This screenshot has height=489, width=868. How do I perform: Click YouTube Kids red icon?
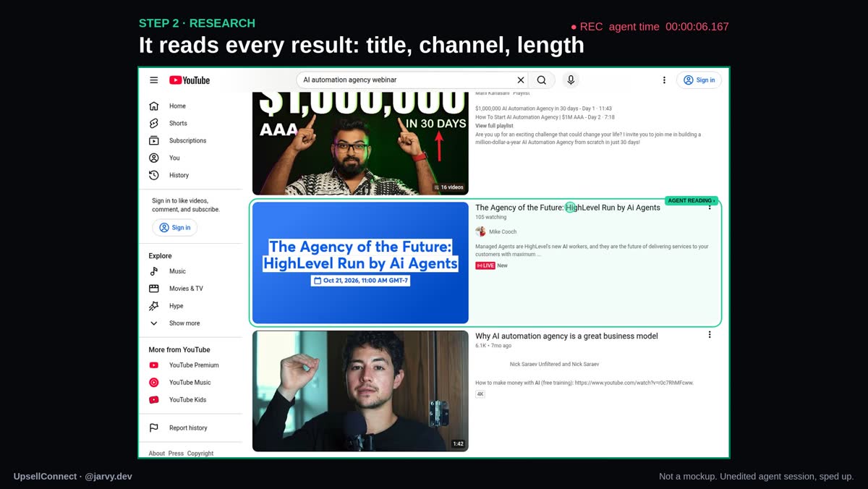pos(154,400)
